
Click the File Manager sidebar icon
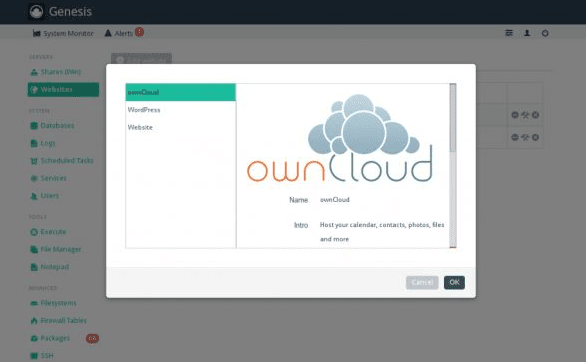pyautogui.click(x=34, y=250)
